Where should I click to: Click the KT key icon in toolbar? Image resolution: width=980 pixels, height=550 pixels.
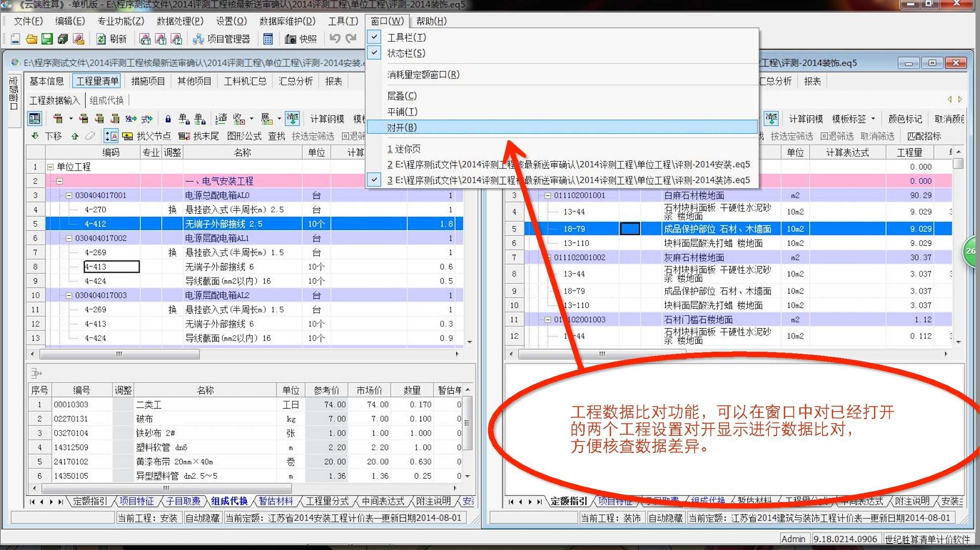(145, 39)
